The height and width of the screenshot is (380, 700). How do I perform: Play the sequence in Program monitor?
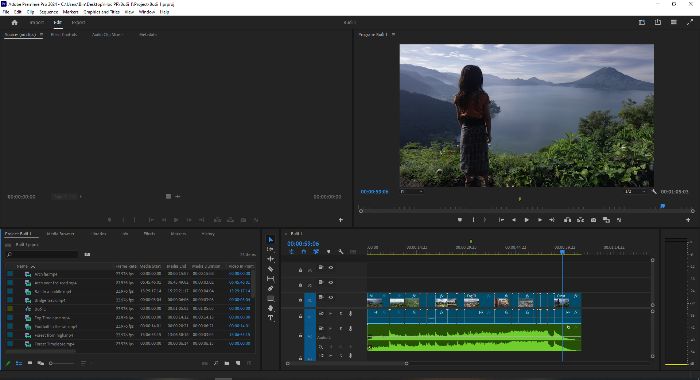(527, 220)
